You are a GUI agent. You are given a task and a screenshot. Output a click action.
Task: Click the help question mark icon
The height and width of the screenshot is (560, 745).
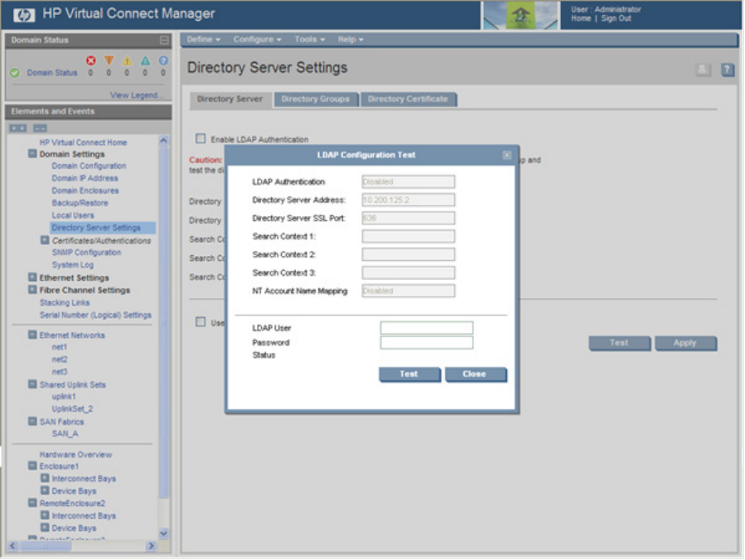point(728,70)
